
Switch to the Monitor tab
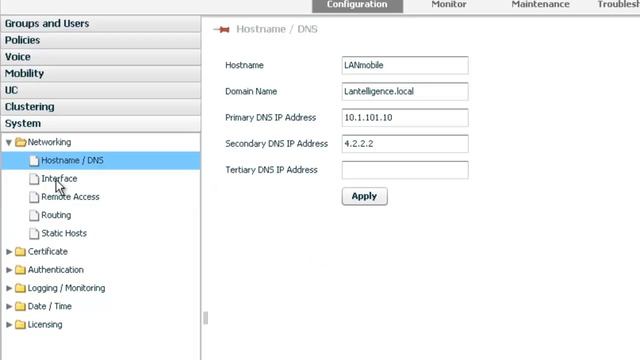coord(449,5)
